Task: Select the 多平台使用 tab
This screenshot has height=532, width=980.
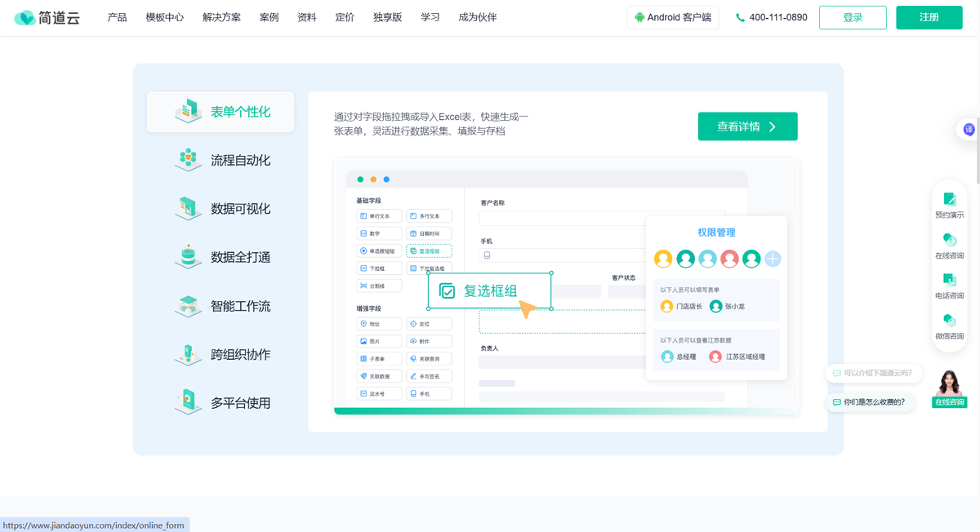Action: point(220,403)
